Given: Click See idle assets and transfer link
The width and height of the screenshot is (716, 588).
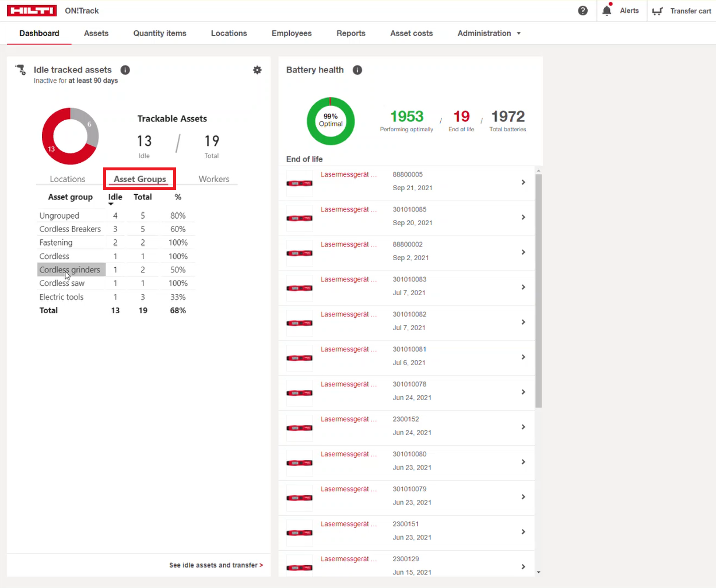Looking at the screenshot, I should click(216, 565).
